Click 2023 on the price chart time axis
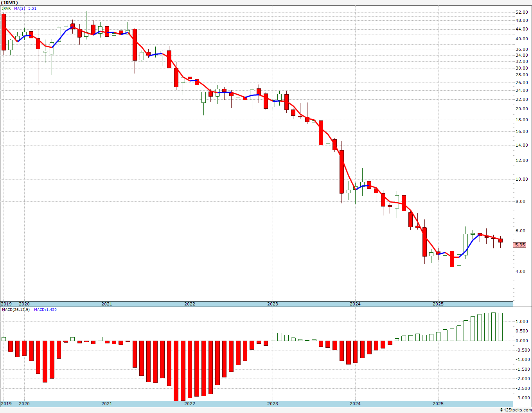 [273, 304]
